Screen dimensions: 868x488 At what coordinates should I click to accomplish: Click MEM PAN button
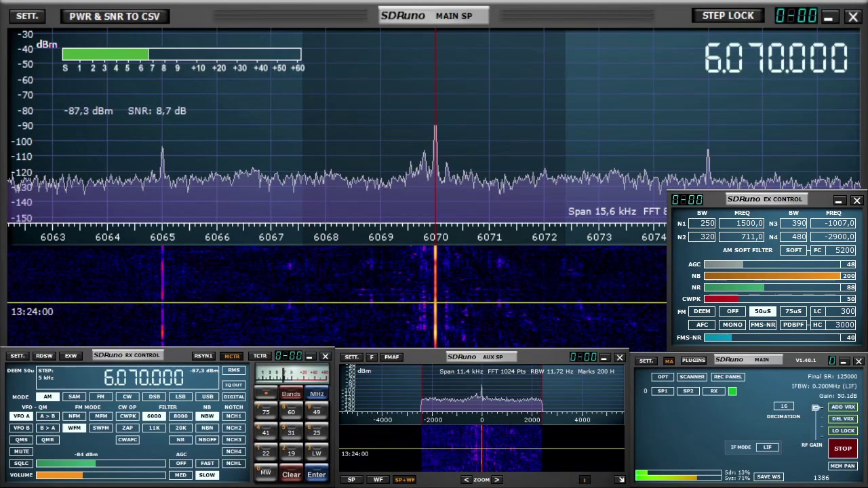(843, 466)
